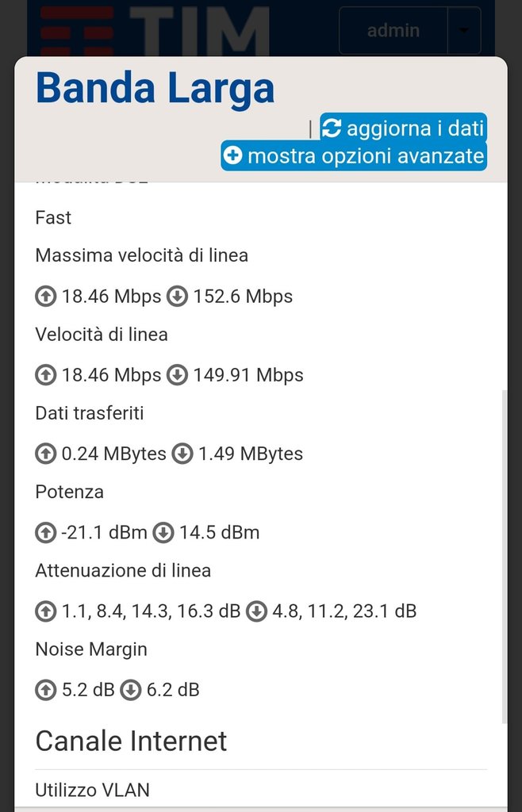Click the TIM logo in header
The width and height of the screenshot is (522, 812).
(x=155, y=32)
